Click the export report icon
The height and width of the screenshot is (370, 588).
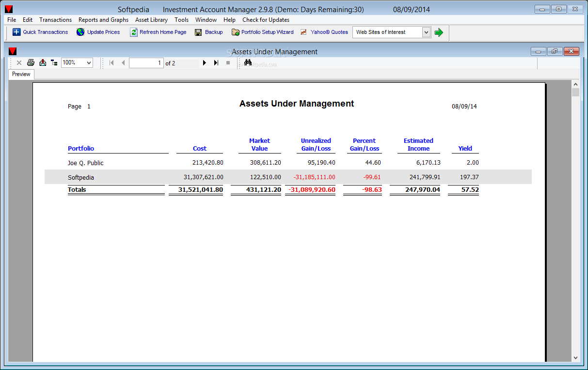[43, 62]
